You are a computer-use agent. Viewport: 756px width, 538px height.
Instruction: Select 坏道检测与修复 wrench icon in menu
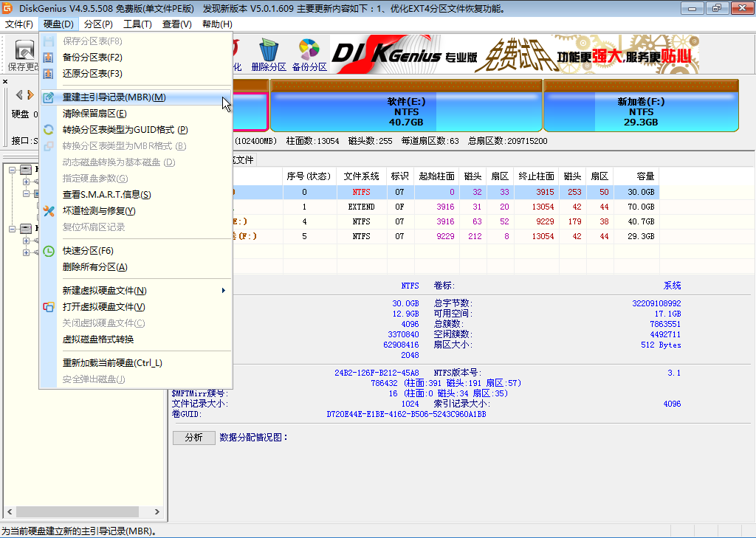(49, 211)
